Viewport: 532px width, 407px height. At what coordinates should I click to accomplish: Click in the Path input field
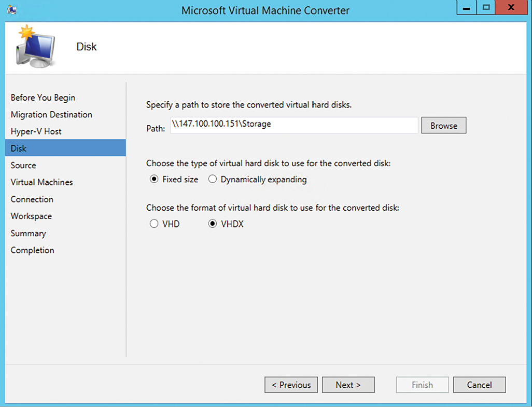tap(294, 125)
